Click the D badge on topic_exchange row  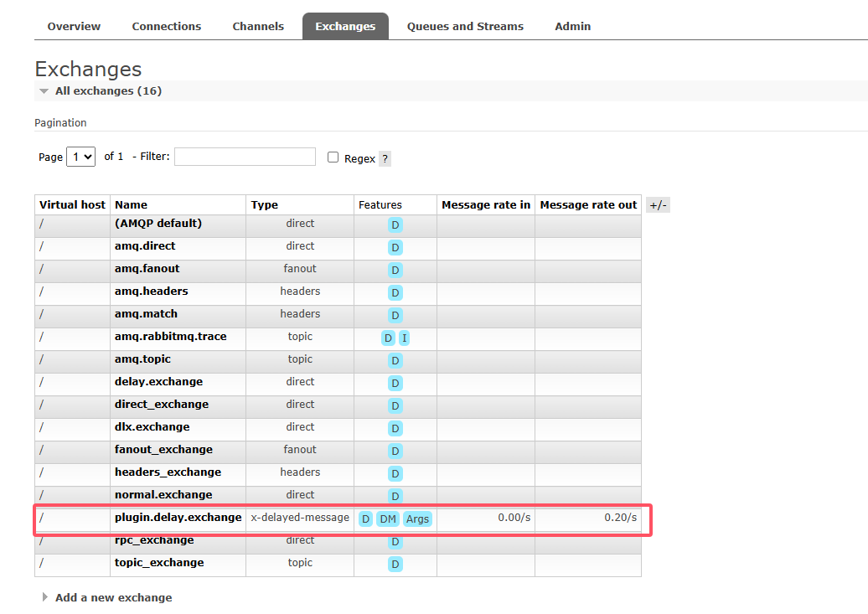(x=395, y=565)
